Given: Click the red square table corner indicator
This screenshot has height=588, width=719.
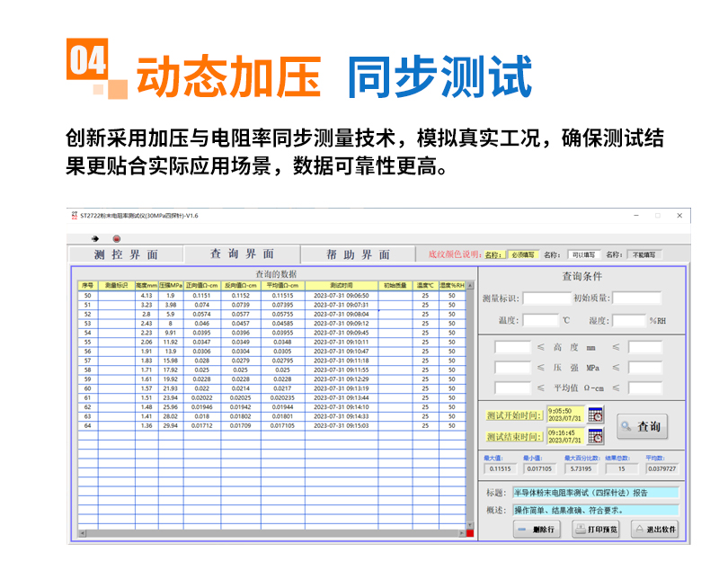Looking at the screenshot, I should click(x=470, y=533).
